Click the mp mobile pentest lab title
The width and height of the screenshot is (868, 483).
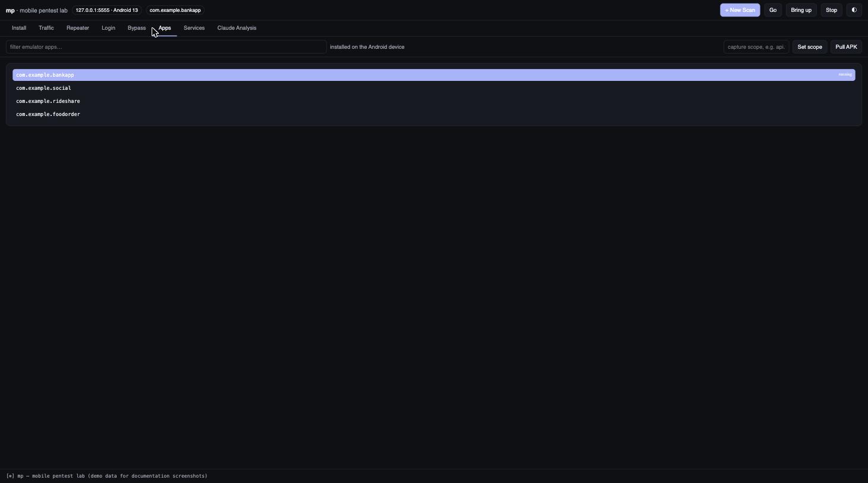click(x=37, y=11)
